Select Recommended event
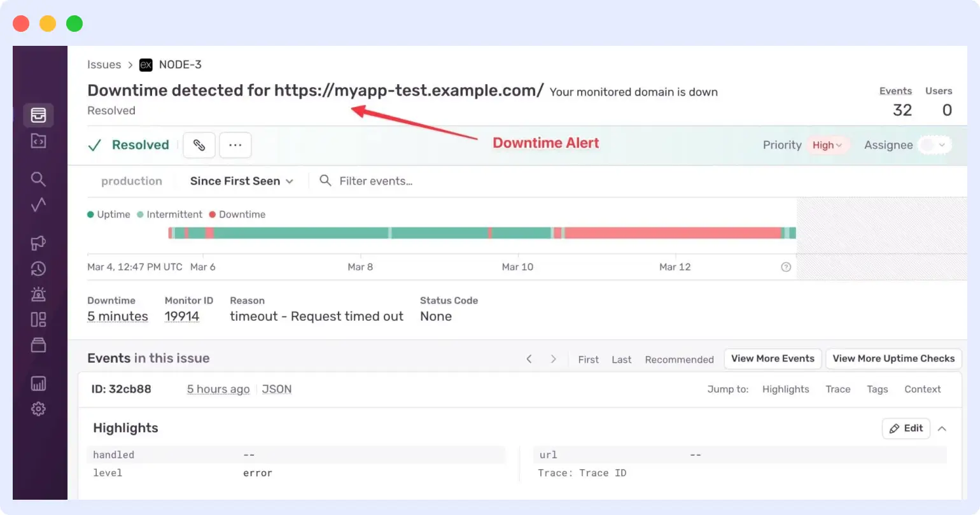This screenshot has height=515, width=980. [x=679, y=360]
